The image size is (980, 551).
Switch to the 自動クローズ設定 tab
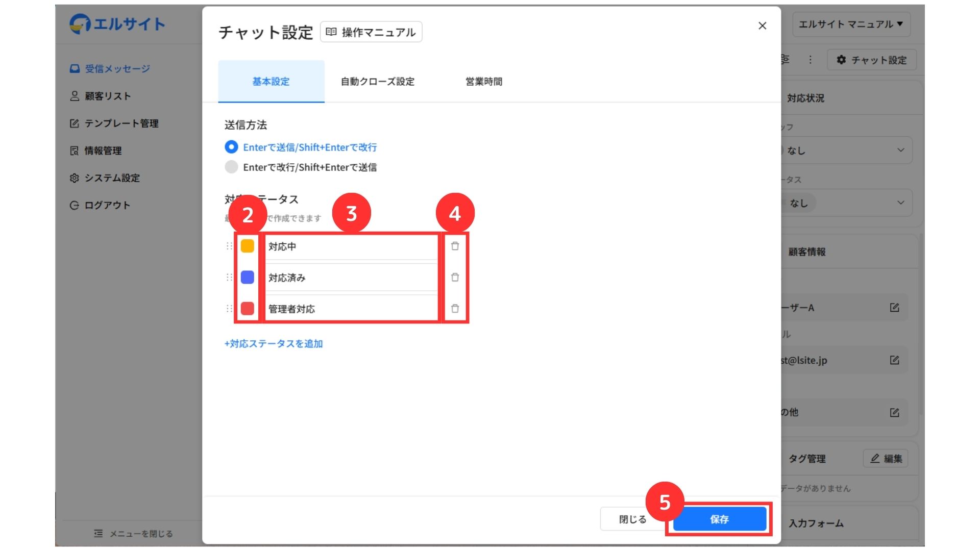[x=377, y=82]
